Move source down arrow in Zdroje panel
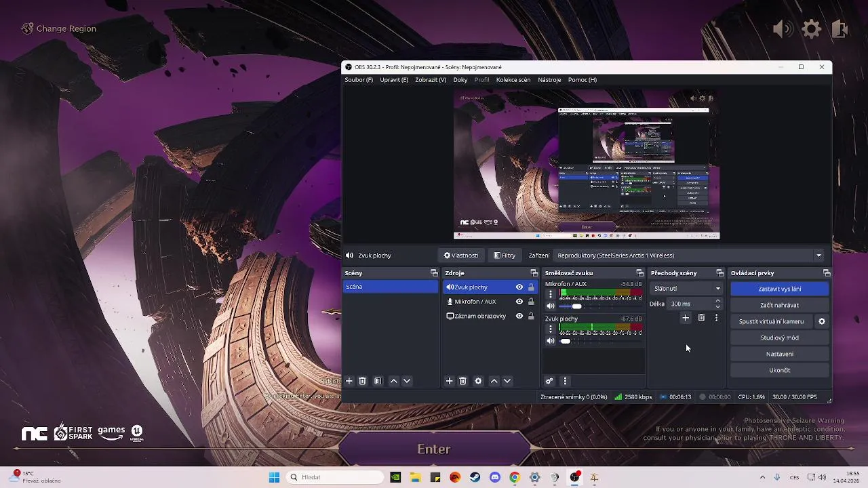868x488 pixels. [x=507, y=381]
